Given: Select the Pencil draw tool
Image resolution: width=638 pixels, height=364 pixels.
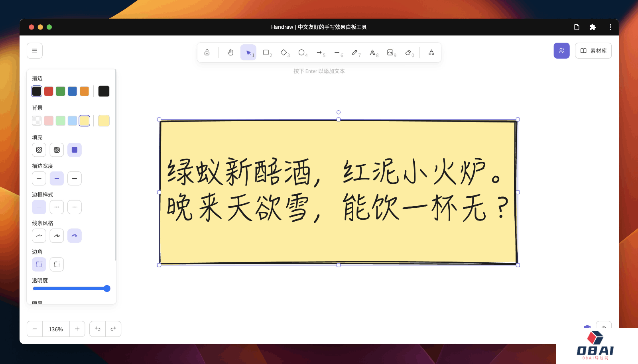Looking at the screenshot, I should (354, 53).
